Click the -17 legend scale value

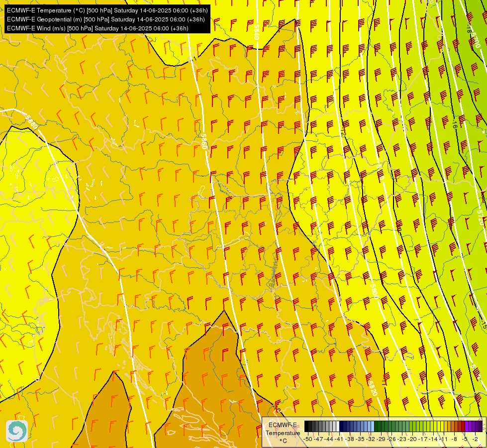point(423,439)
